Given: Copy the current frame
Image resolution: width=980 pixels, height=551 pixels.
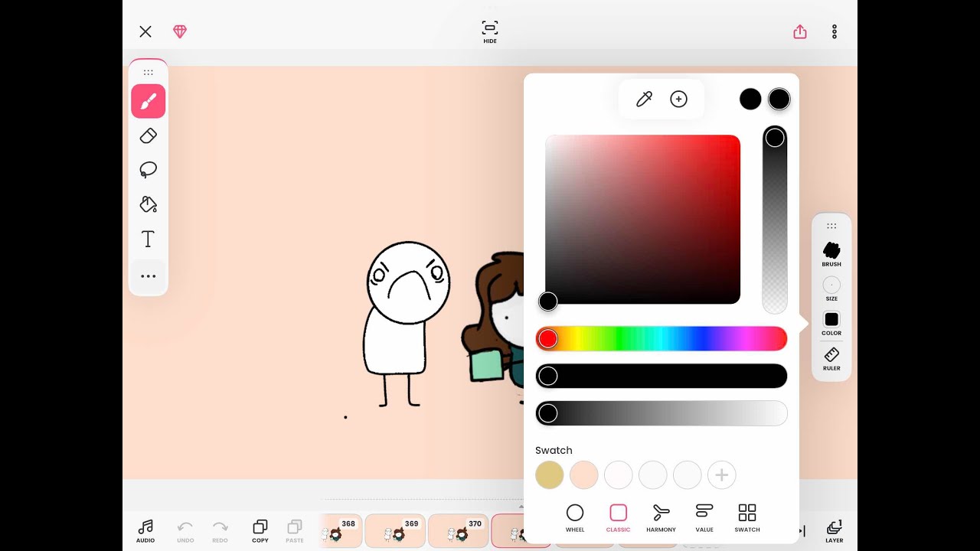Looking at the screenshot, I should (x=260, y=530).
